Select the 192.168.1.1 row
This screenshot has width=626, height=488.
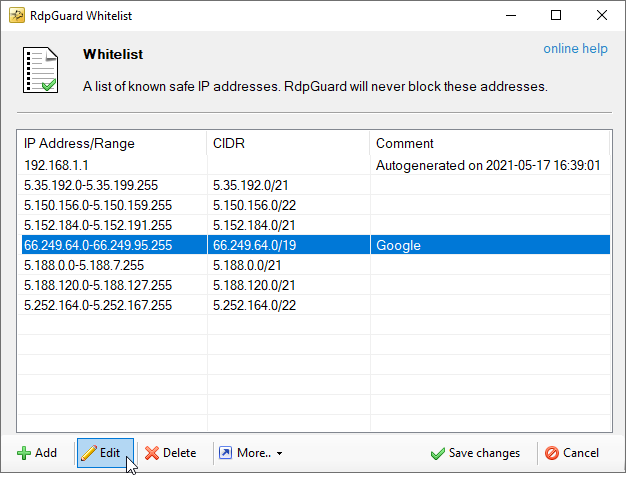314,165
